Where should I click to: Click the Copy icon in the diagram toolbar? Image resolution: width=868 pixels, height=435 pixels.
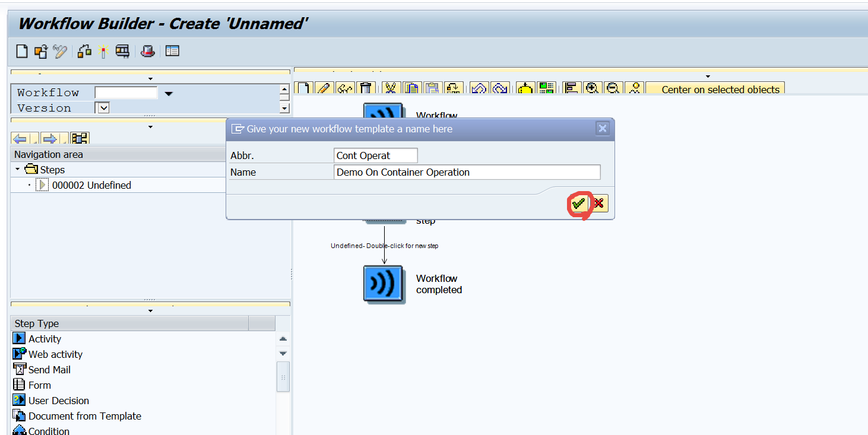[412, 87]
